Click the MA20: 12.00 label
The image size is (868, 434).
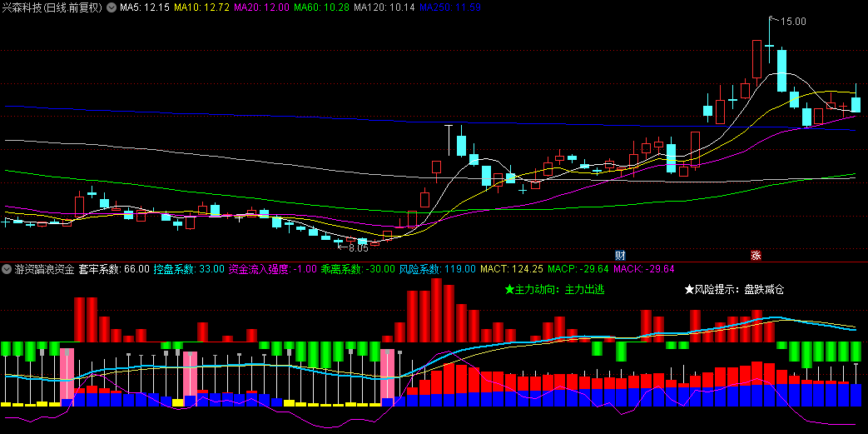(261, 7)
